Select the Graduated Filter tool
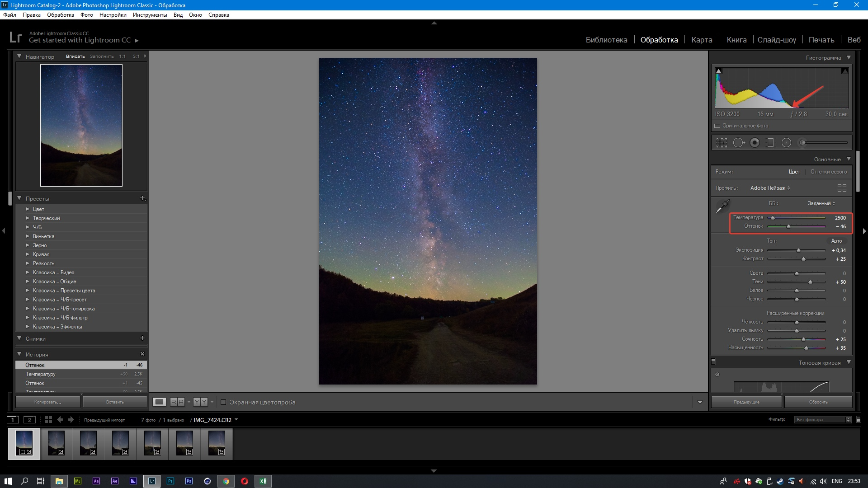Viewport: 868px width, 488px height. tap(771, 143)
